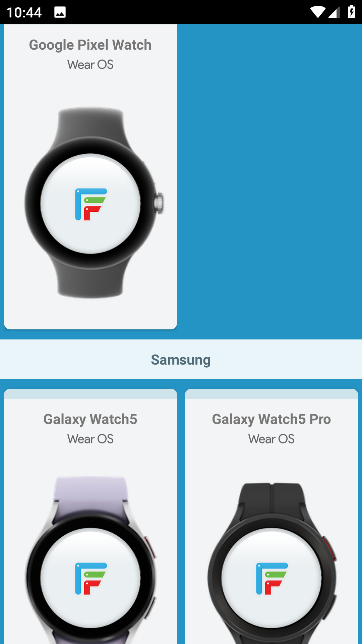This screenshot has width=362, height=644.
Task: Tap the Wi-Fi status icon
Action: [317, 12]
